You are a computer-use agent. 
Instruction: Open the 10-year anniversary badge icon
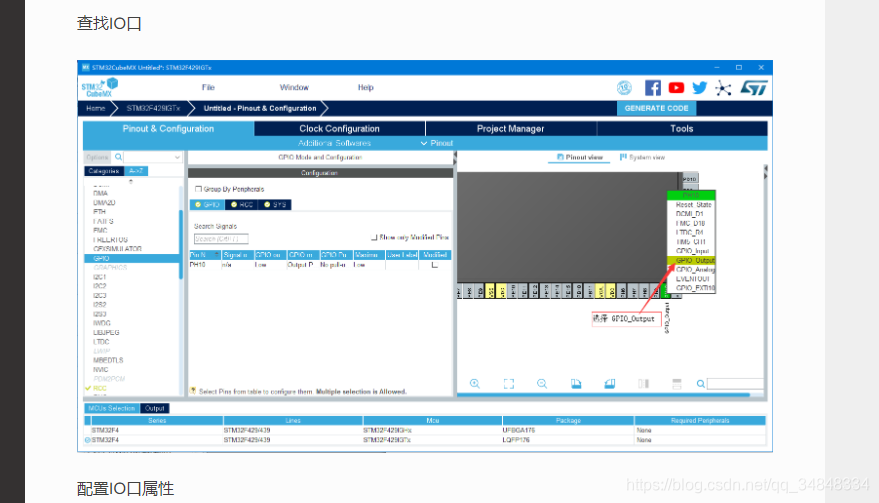624,88
